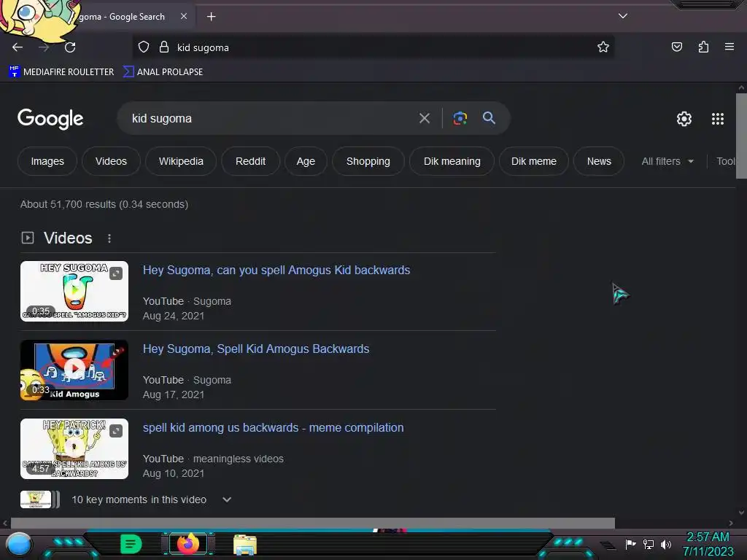Open Google quick settings gear
The width and height of the screenshot is (747, 560).
click(684, 119)
